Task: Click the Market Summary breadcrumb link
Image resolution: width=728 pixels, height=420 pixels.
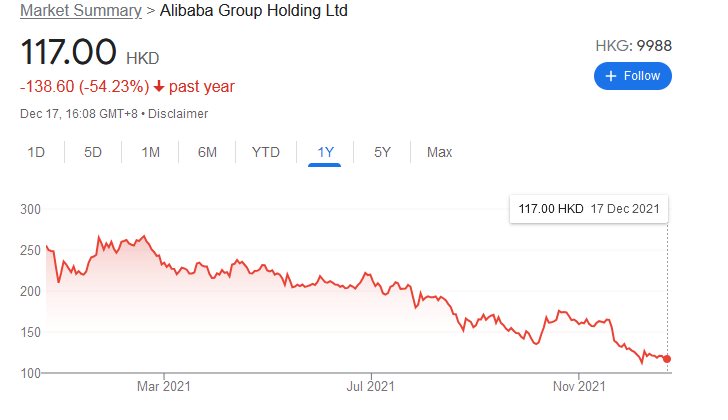Action: (80, 12)
